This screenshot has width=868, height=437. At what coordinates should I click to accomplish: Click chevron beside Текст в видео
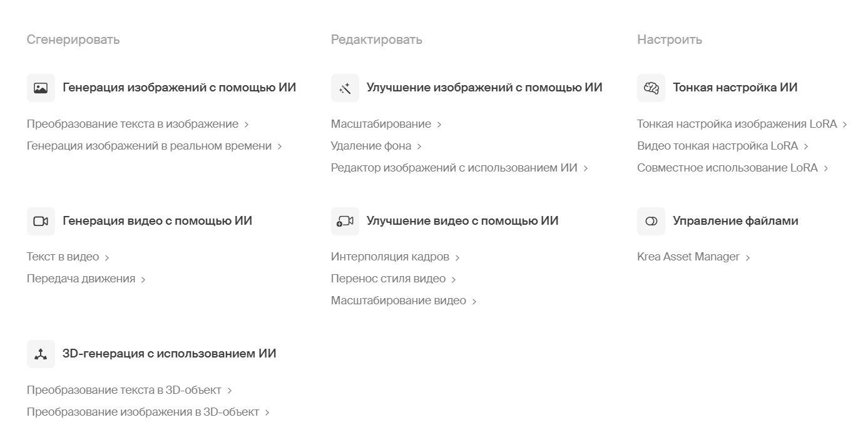tap(107, 257)
